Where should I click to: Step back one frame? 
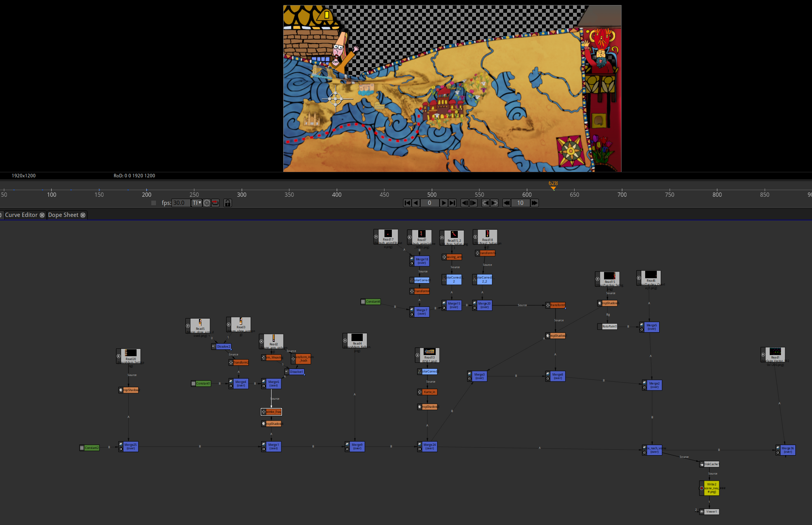point(464,203)
